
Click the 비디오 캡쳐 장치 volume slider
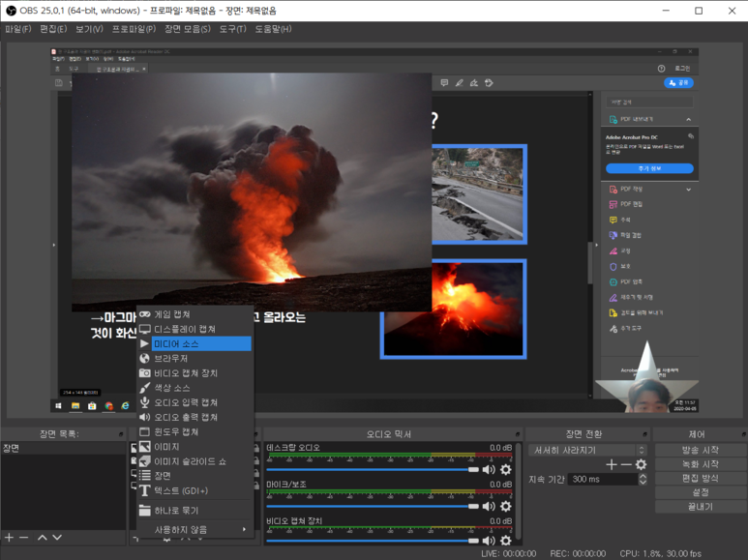(x=373, y=541)
